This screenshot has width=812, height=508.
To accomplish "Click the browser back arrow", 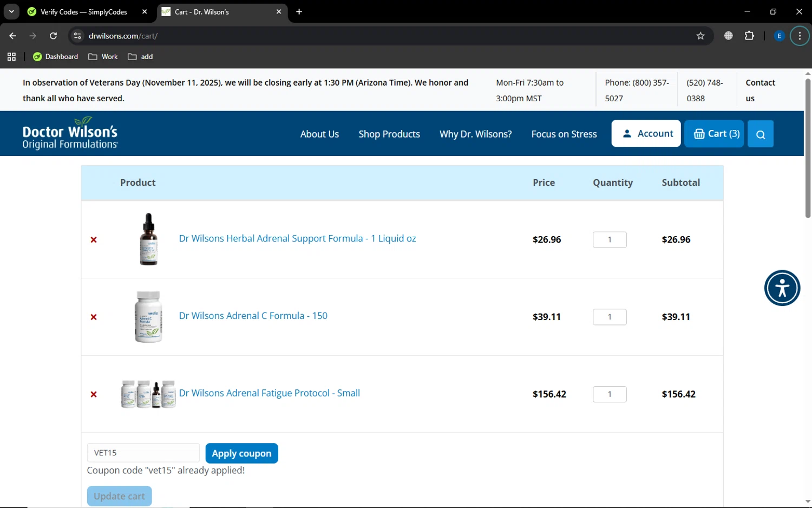I will pos(12,36).
